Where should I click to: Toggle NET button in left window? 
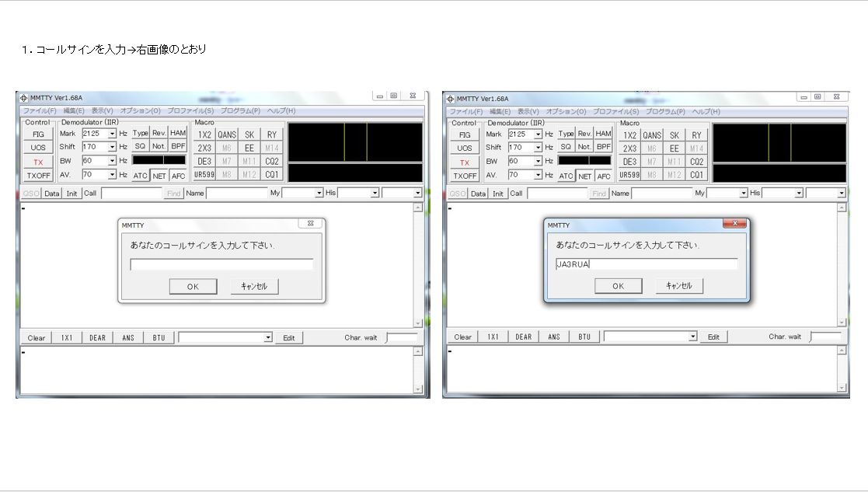(159, 176)
